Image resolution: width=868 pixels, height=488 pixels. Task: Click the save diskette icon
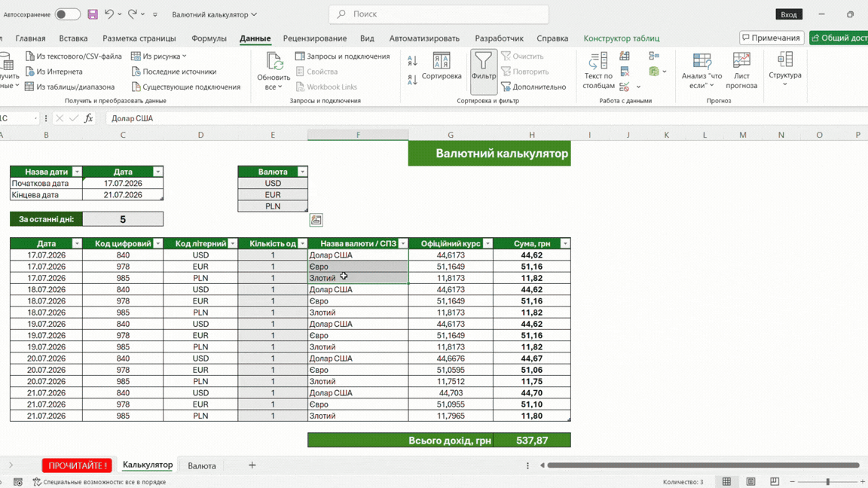click(93, 14)
